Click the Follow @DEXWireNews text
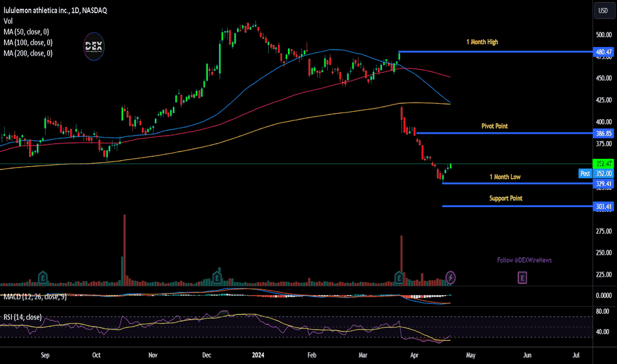617x364 pixels. click(x=524, y=260)
